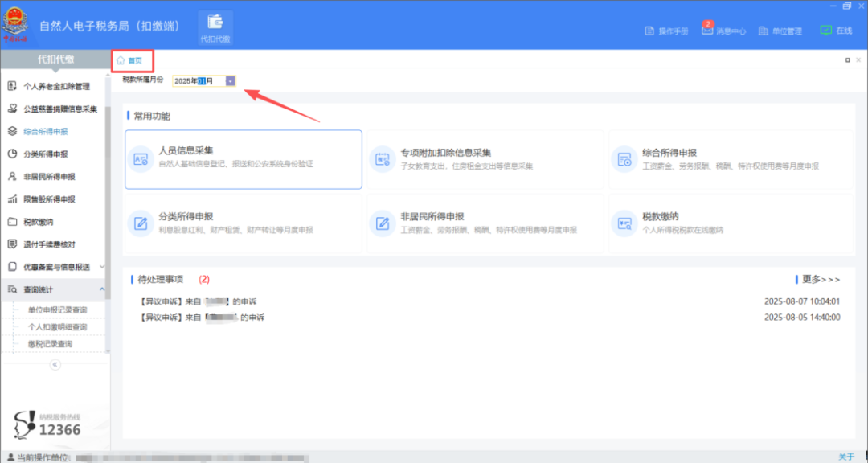This screenshot has height=463, width=868.
Task: Expand 优惠备案与信息报送 sidebar section
Action: pos(102,267)
